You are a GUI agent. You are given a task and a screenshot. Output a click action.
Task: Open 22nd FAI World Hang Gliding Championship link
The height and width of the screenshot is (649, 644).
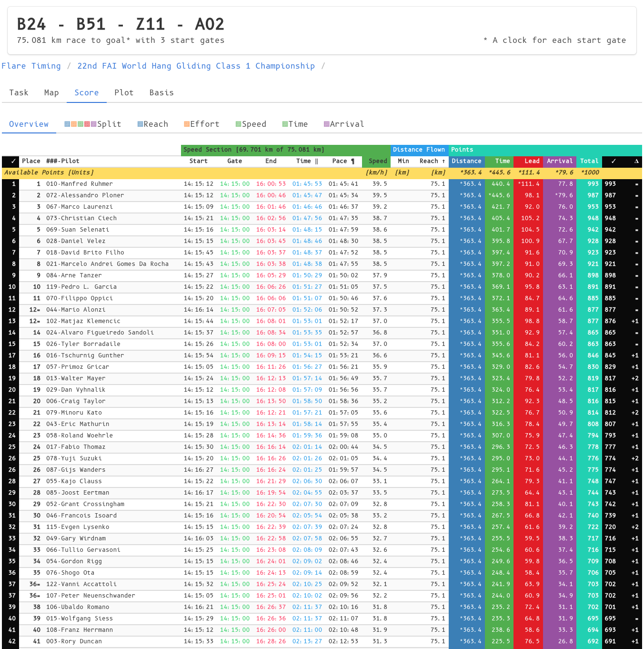[196, 66]
